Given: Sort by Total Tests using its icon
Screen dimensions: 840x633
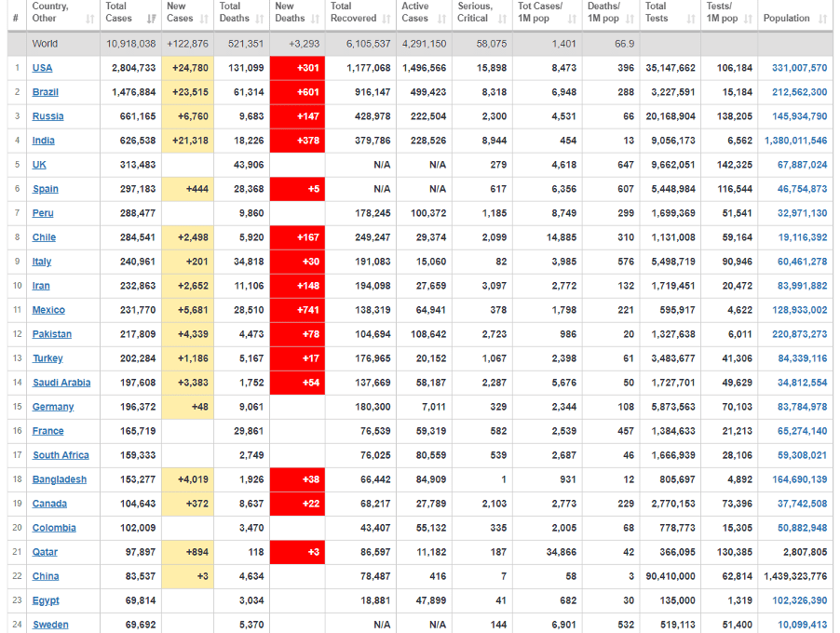Looking at the screenshot, I should (691, 20).
